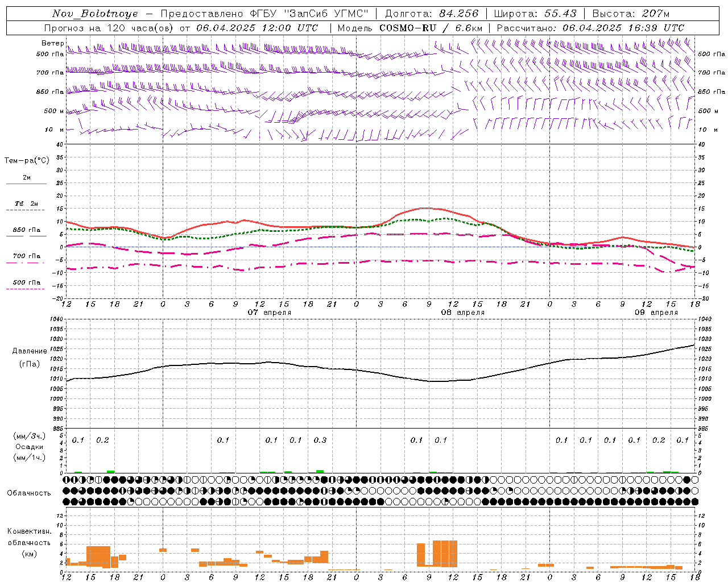Click the date label 09 апреля
Screen dimensions: 728x582
[656, 312]
